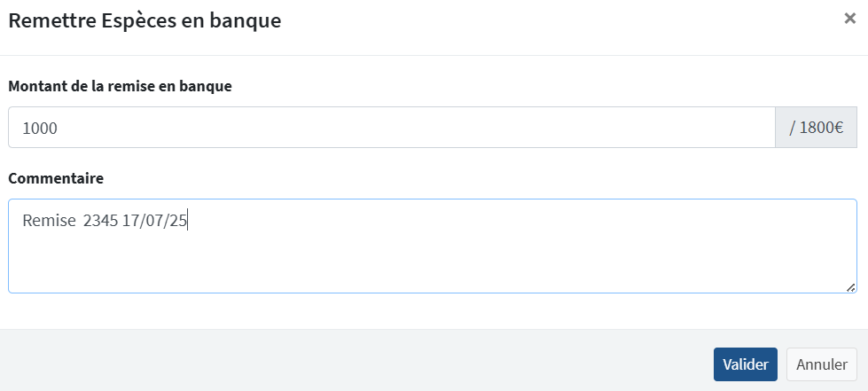The height and width of the screenshot is (391, 868).
Task: Click the Valider button
Action: 745,364
